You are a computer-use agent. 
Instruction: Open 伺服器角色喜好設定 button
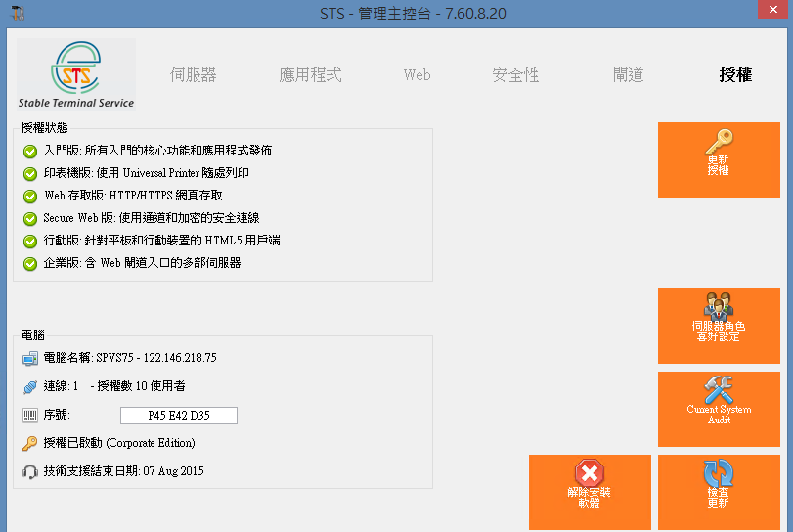[719, 326]
